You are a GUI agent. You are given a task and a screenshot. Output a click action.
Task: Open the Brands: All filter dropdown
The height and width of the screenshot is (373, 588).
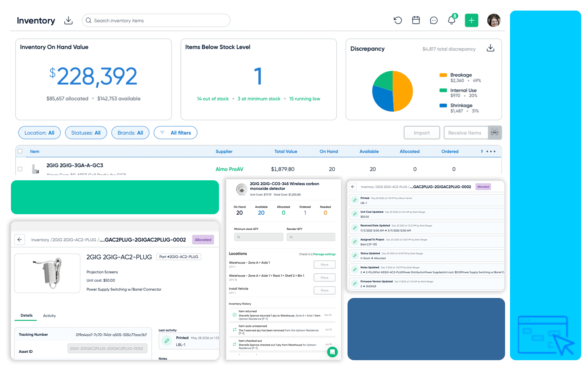[130, 133]
